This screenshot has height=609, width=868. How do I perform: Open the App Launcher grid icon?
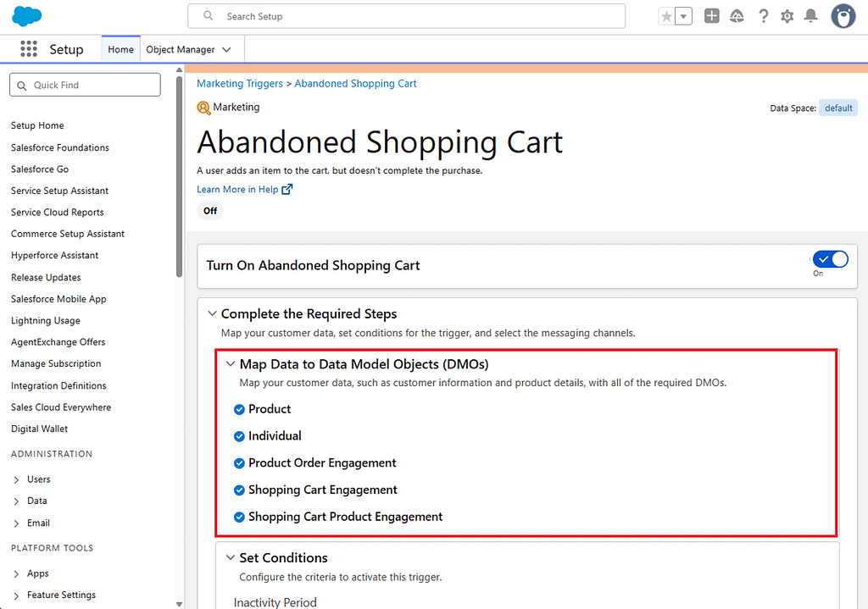tap(29, 48)
